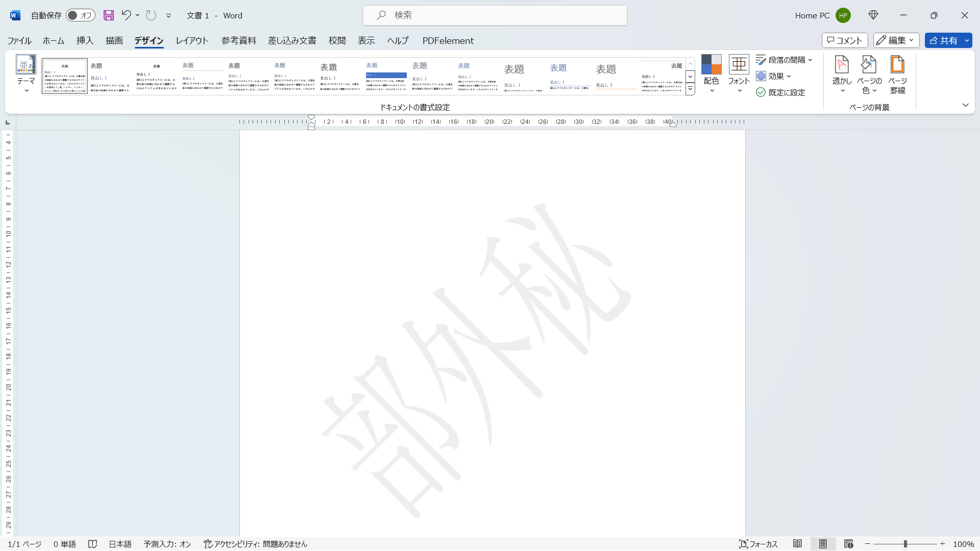Select the blue banner style thumbnail
Image resolution: width=980 pixels, height=551 pixels.
pos(386,76)
